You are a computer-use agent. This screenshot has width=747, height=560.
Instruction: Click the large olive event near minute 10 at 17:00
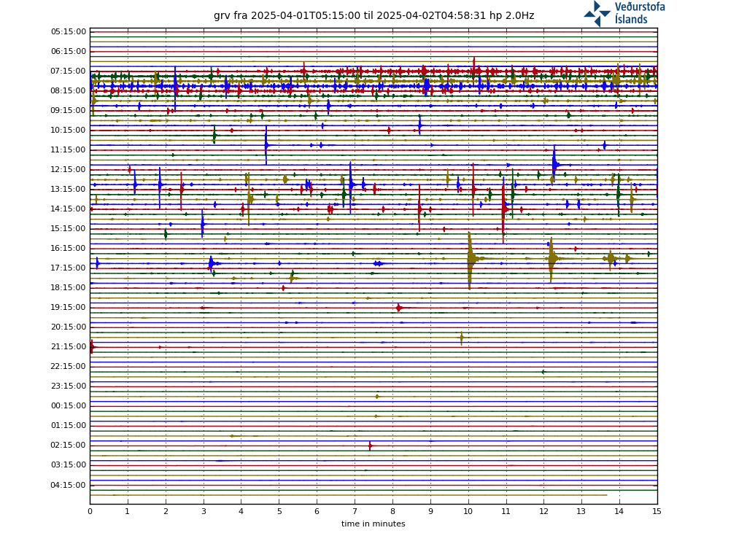point(471,259)
